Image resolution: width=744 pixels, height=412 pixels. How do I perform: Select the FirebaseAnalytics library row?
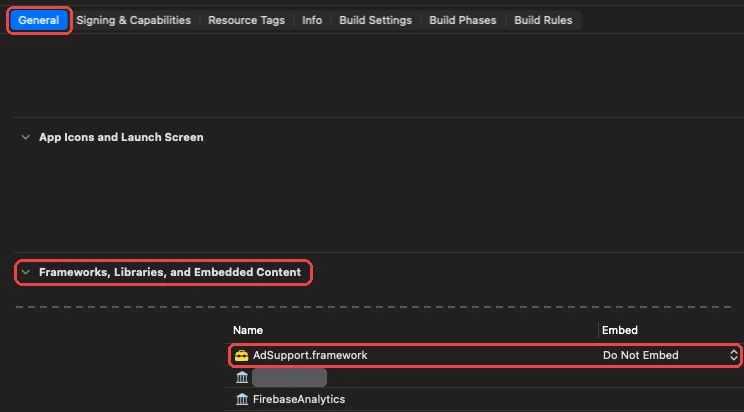click(x=484, y=399)
